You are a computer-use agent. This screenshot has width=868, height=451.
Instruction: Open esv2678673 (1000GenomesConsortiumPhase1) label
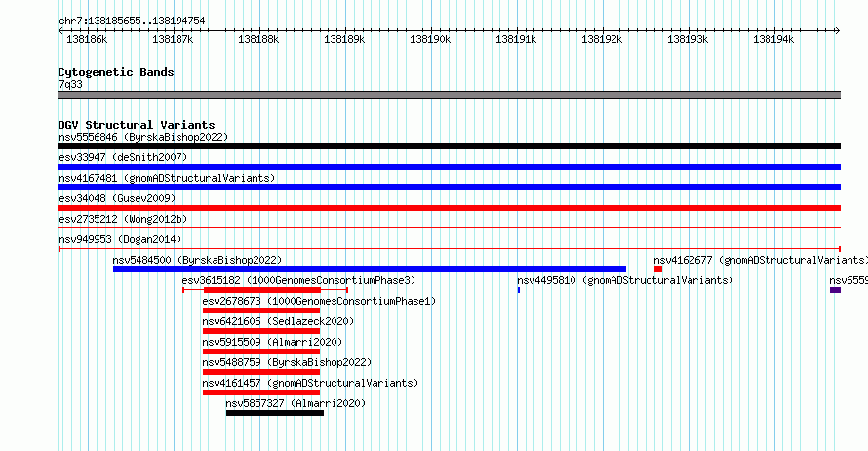tap(319, 301)
